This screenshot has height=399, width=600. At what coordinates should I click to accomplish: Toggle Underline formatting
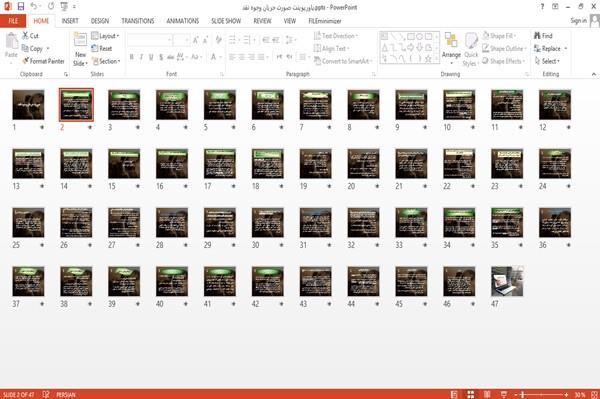[151, 57]
